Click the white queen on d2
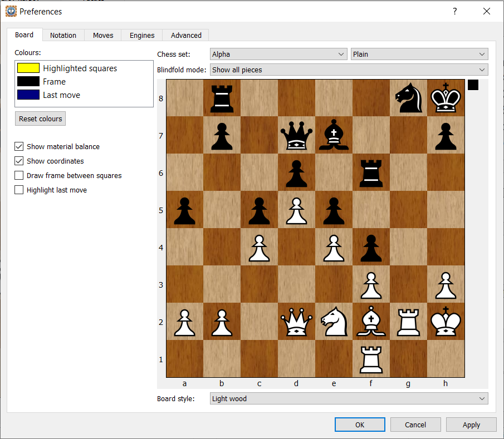This screenshot has height=439, width=504. (x=296, y=322)
